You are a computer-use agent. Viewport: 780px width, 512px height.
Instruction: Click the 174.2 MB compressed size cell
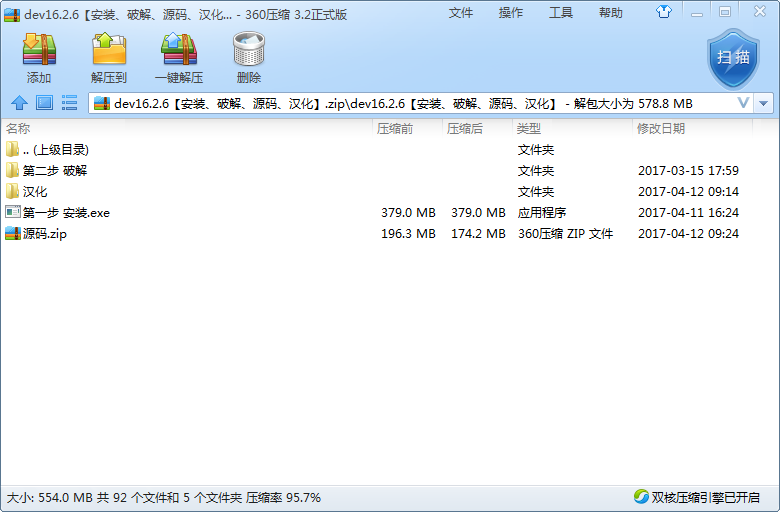click(478, 233)
